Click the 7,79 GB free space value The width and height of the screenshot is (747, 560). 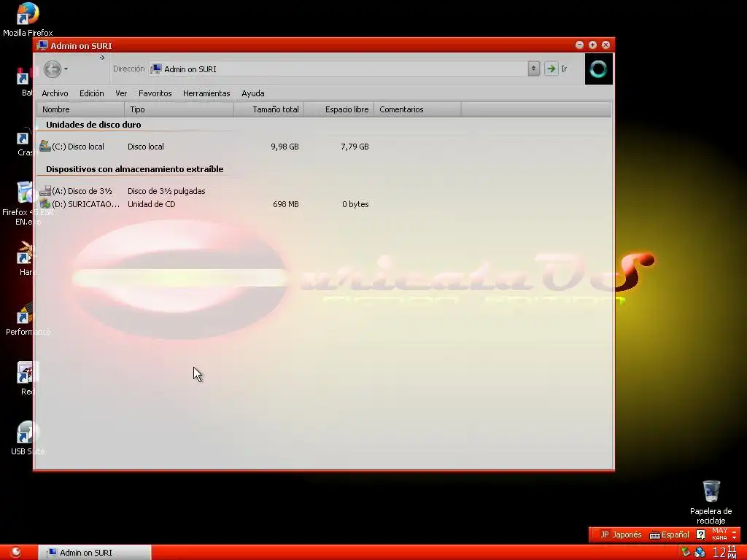[x=355, y=147]
